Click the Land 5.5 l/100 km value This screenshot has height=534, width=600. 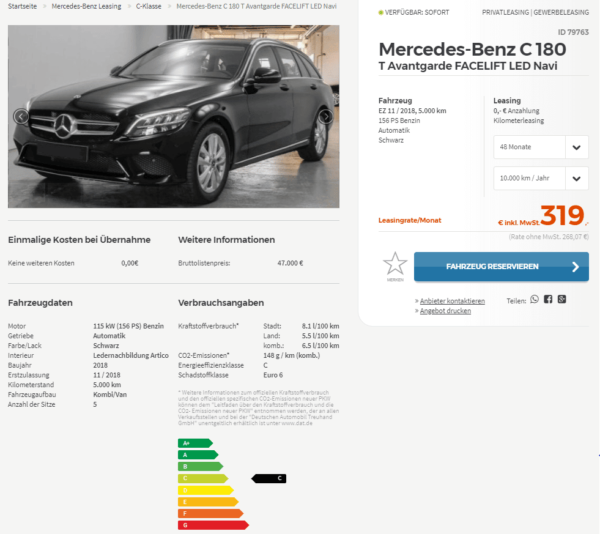pyautogui.click(x=320, y=336)
